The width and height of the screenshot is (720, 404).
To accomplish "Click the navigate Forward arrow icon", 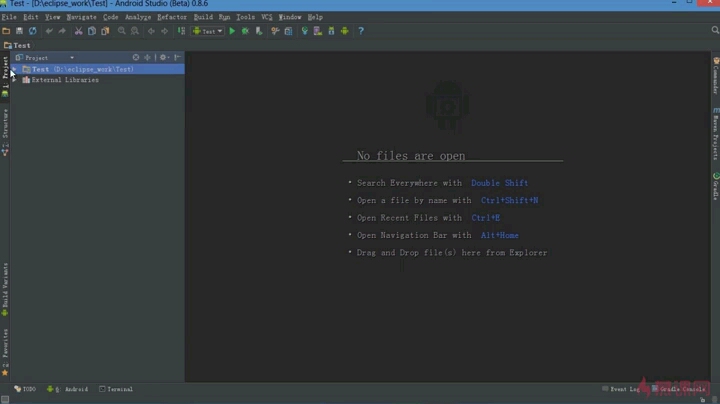I will click(164, 31).
